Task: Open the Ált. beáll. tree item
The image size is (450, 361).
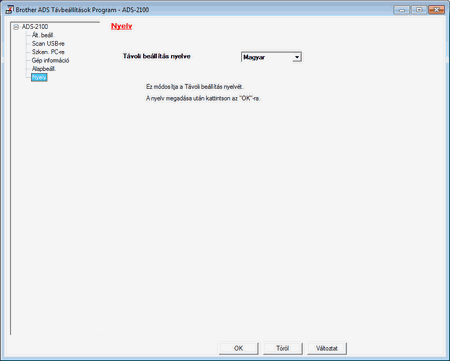Action: (43, 35)
